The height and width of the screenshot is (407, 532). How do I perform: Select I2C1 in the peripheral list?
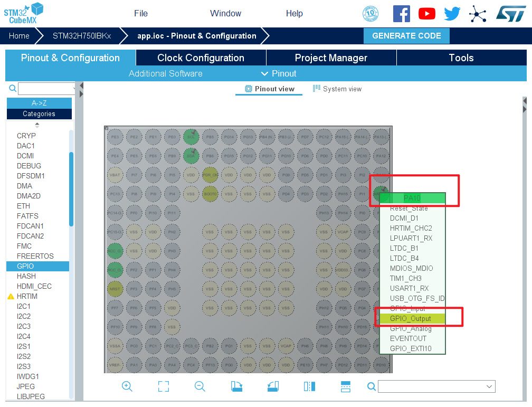click(x=24, y=306)
